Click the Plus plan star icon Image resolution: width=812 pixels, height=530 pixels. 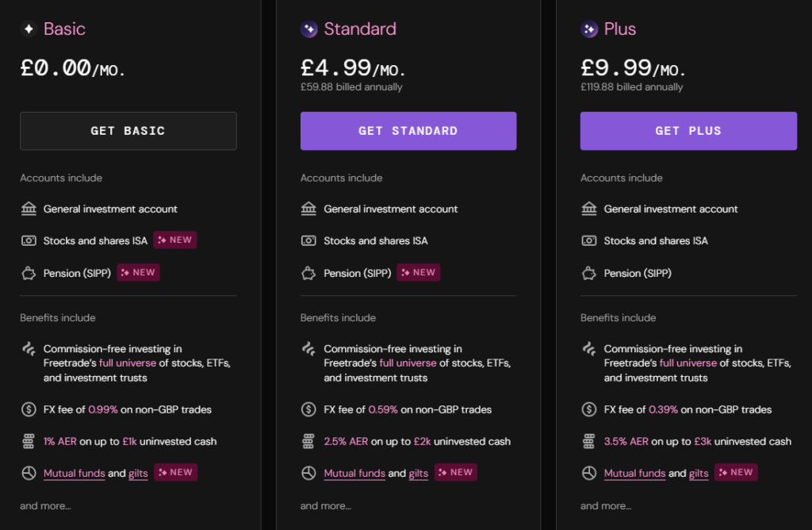pyautogui.click(x=589, y=29)
